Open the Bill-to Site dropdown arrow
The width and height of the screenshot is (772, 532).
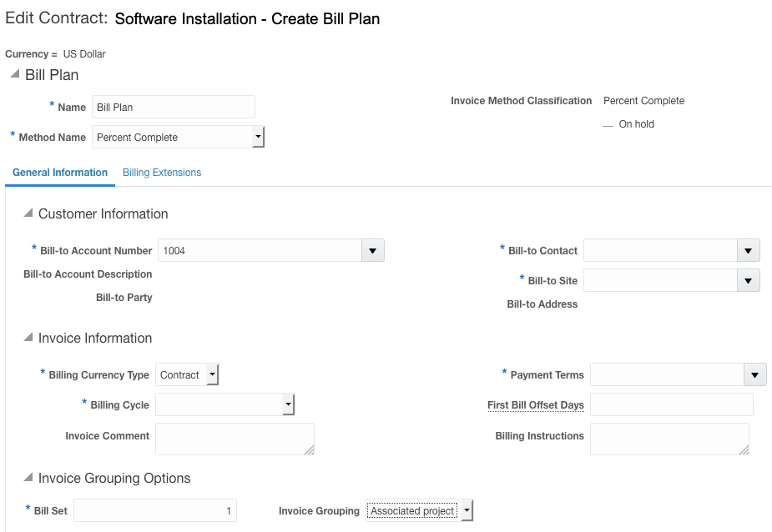[749, 281]
